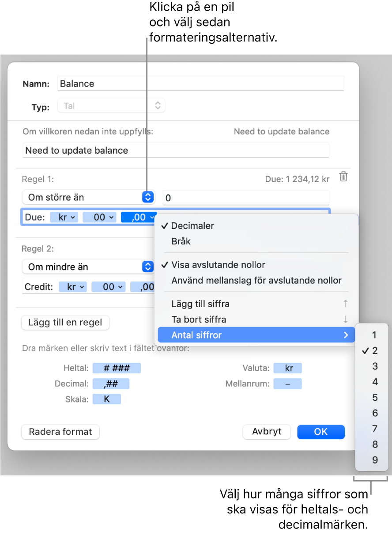This screenshot has width=392, height=536.
Task: Click the Namn text field
Action: click(x=200, y=84)
